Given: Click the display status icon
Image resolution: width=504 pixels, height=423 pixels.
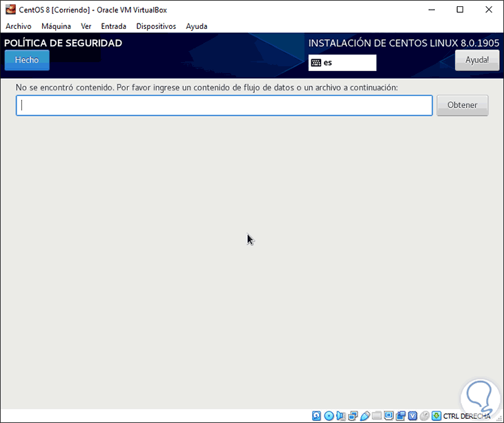Looking at the screenshot, I should tap(389, 416).
